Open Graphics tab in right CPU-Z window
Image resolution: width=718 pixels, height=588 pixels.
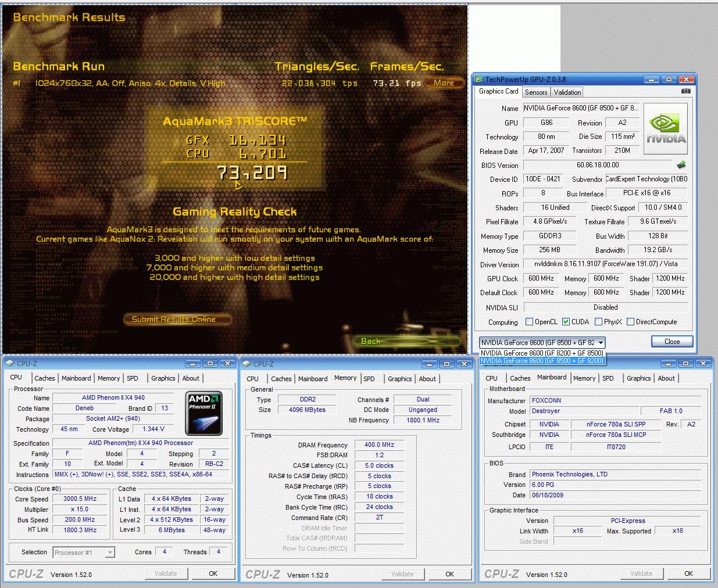[x=639, y=378]
